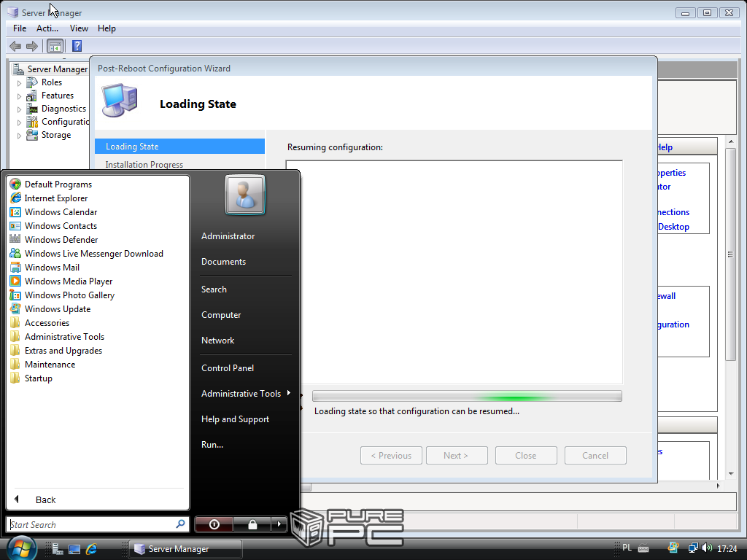Click Show Desktop quick launch icon
Viewport: 747px width, 560px height.
(x=74, y=549)
